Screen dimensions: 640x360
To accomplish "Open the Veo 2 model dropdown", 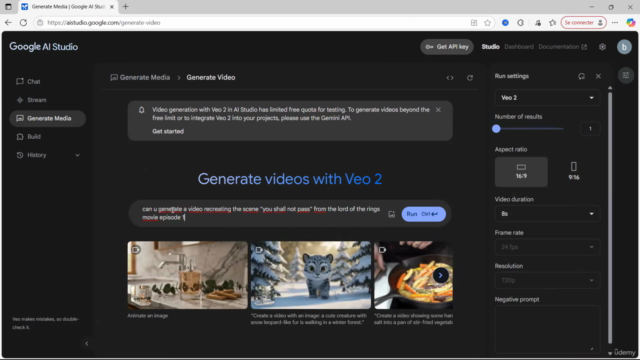I will pyautogui.click(x=547, y=98).
